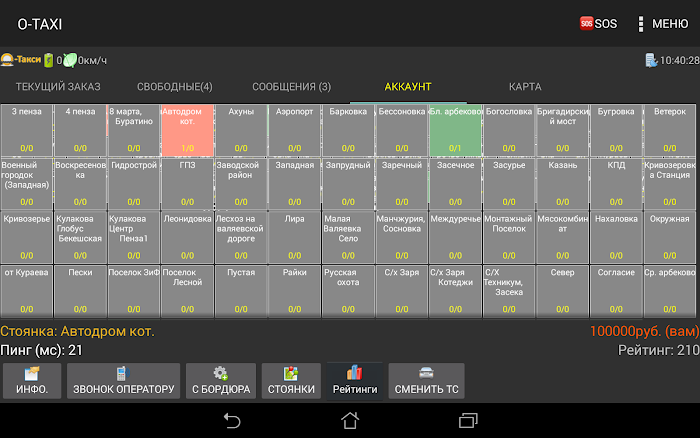Viewport: 700px width, 438px height.
Task: Select the Север stand cell
Action: click(562, 291)
